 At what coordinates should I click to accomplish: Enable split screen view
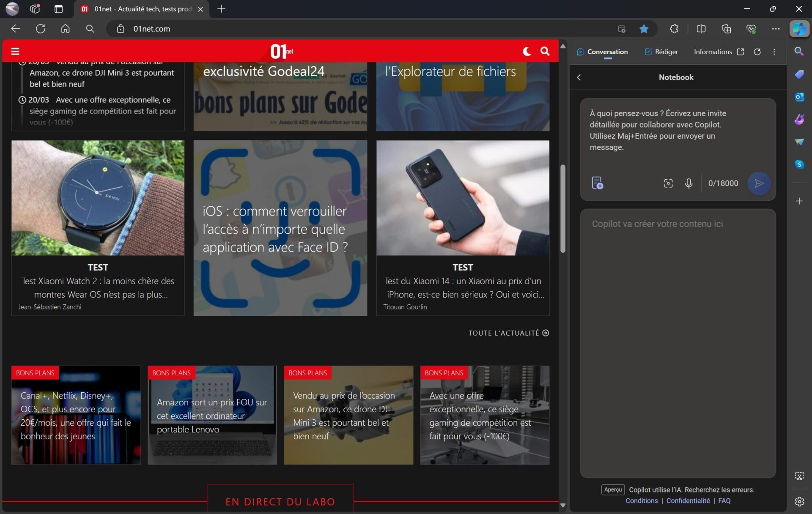(701, 29)
